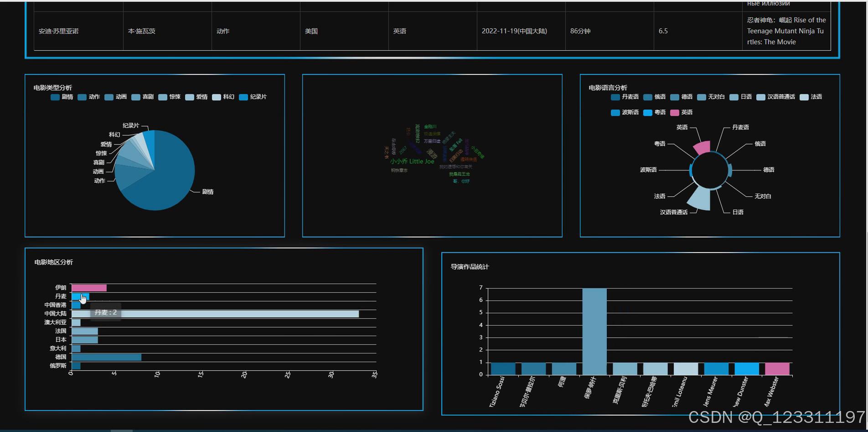Click the 剧情 label beside the pie
This screenshot has width=868, height=432.
click(208, 192)
